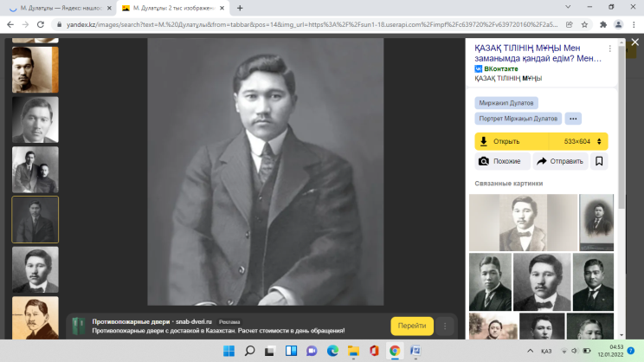644x362 pixels.
Task: Click the Похожие button
Action: point(502,161)
